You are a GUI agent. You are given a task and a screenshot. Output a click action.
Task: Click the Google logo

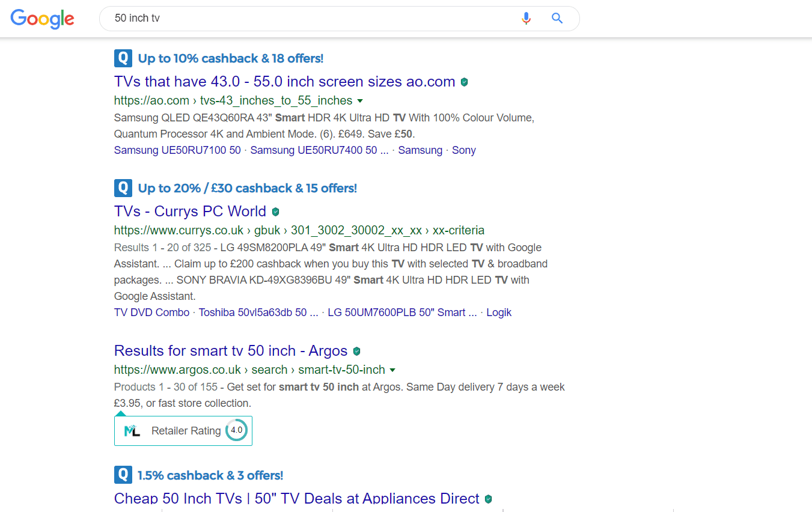coord(42,19)
